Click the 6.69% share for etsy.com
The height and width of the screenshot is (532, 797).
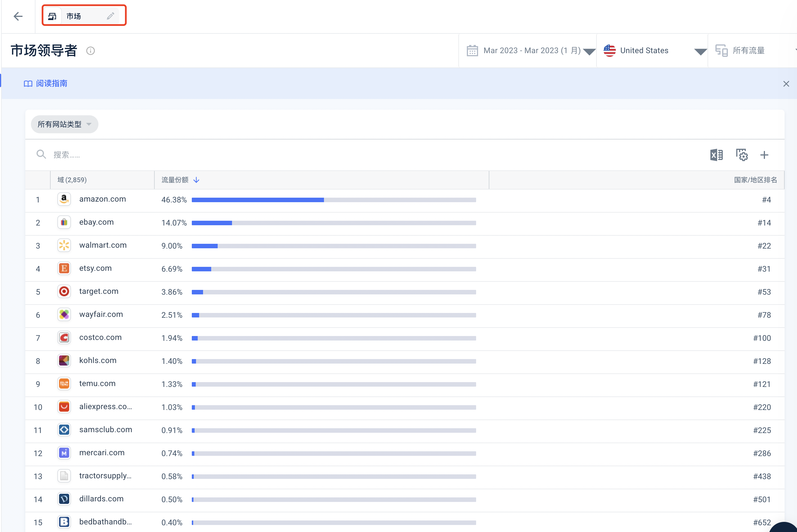[172, 269]
